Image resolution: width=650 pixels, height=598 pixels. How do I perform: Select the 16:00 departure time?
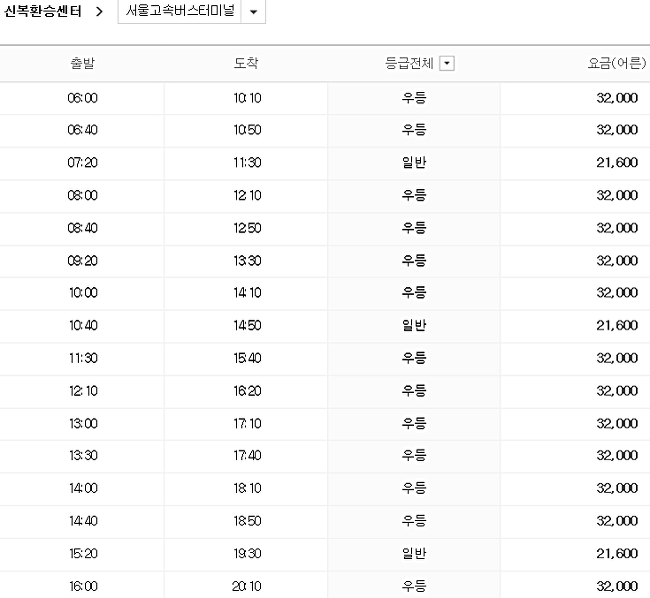point(83,586)
